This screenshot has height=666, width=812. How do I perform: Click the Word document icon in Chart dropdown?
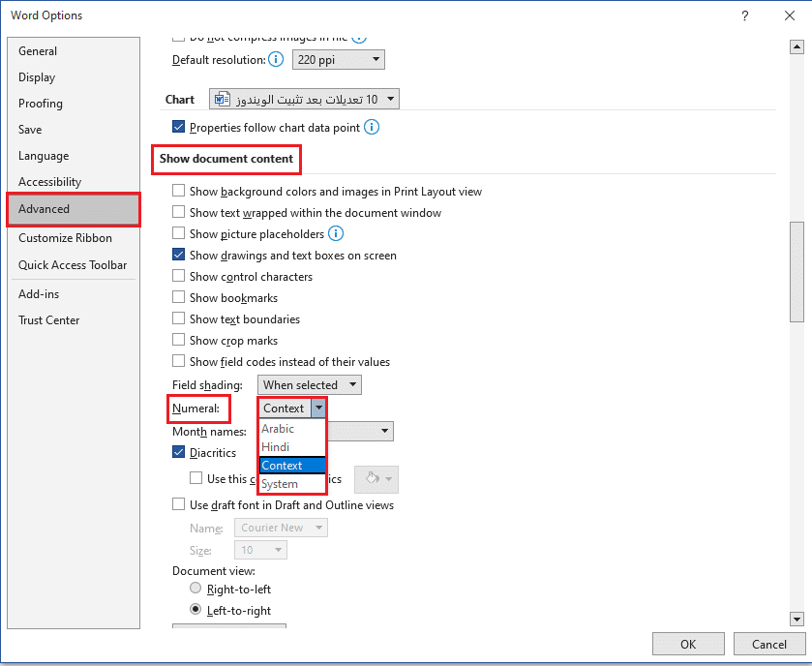[221, 100]
